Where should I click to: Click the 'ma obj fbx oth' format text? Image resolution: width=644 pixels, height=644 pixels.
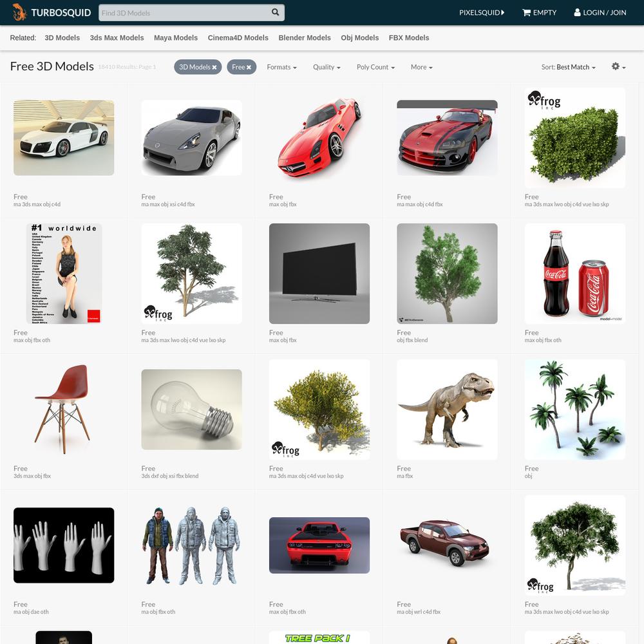point(158,612)
